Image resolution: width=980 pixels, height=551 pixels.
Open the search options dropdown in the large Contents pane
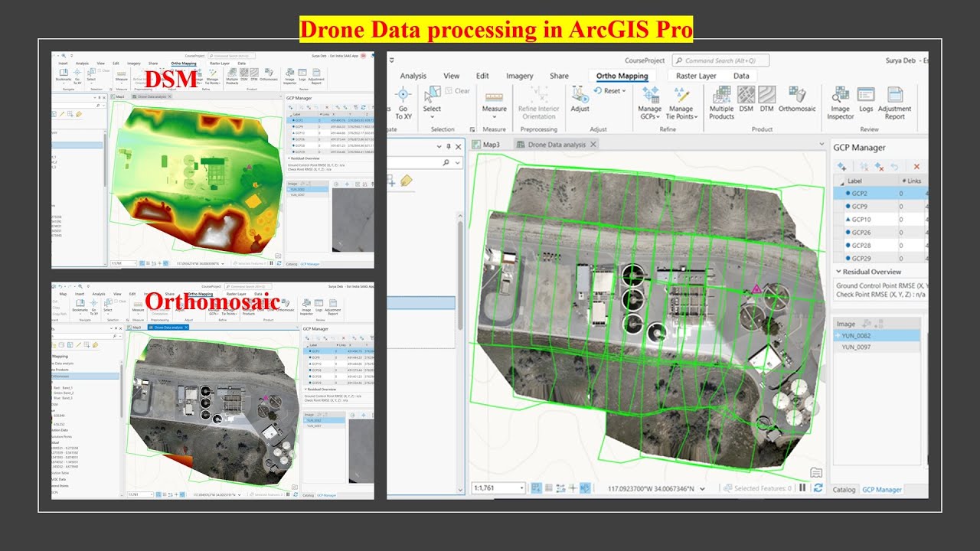pyautogui.click(x=458, y=162)
